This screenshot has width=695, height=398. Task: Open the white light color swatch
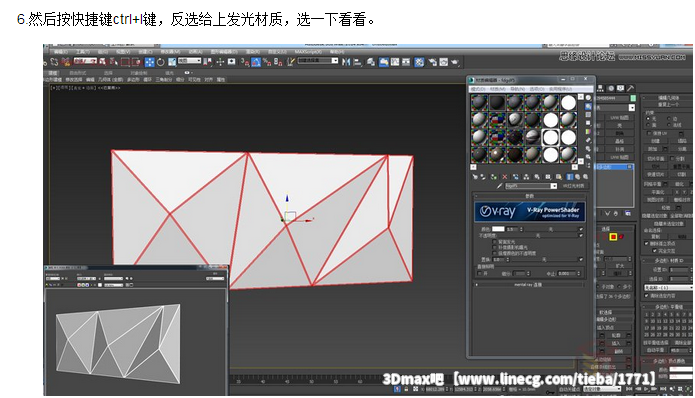pyautogui.click(x=498, y=229)
